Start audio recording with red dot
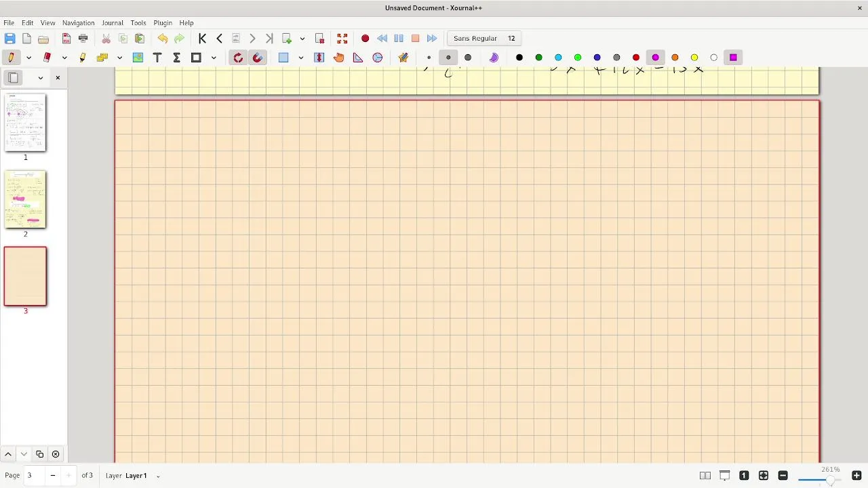Viewport: 868px width, 488px height. pos(365,39)
